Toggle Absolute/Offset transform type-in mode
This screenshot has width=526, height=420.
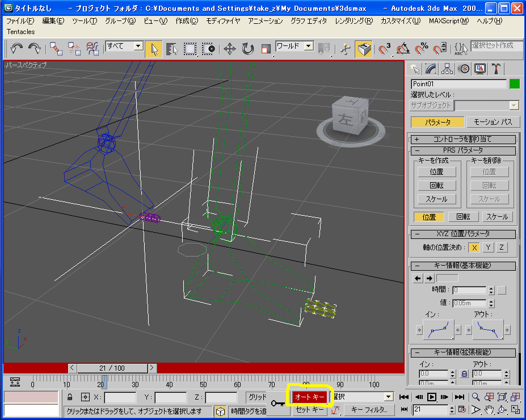(85, 397)
